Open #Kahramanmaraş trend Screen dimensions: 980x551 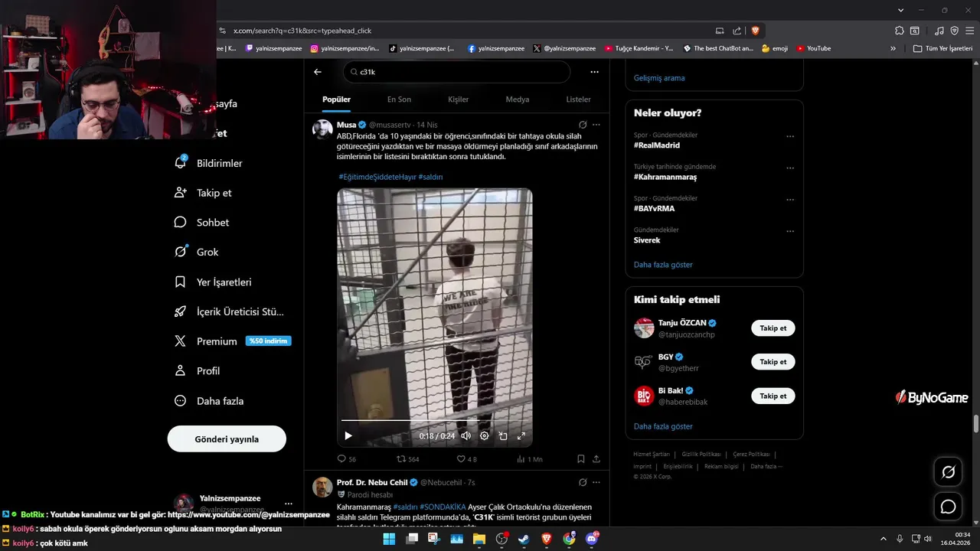[665, 177]
